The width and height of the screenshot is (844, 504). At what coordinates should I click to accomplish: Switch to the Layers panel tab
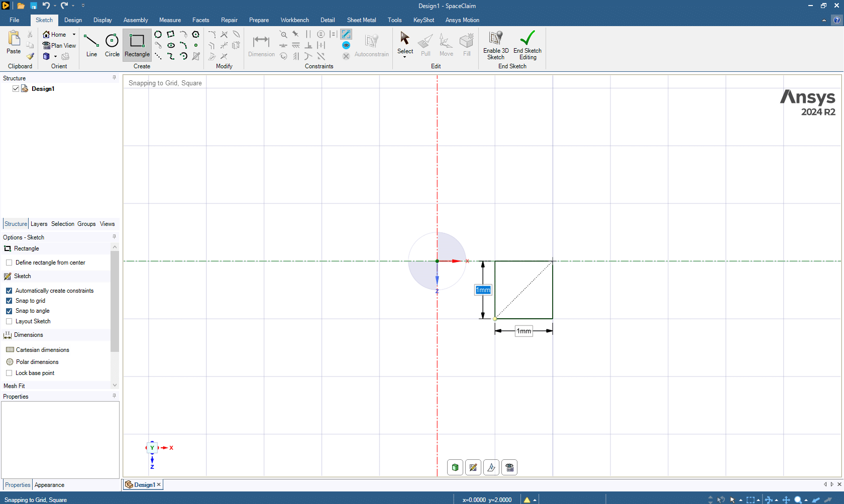[39, 224]
